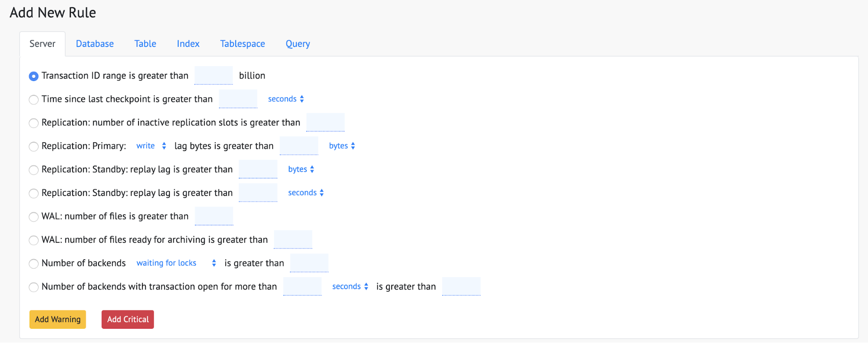Screen dimensions: 868x343
Task: Select backends with transaction open radio
Action: 33,287
